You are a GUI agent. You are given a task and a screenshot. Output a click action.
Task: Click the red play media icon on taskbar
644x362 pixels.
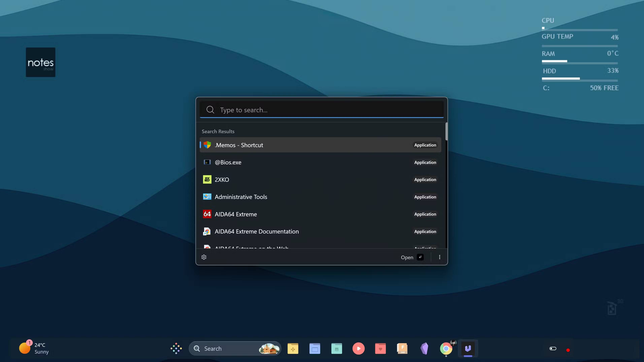click(358, 349)
